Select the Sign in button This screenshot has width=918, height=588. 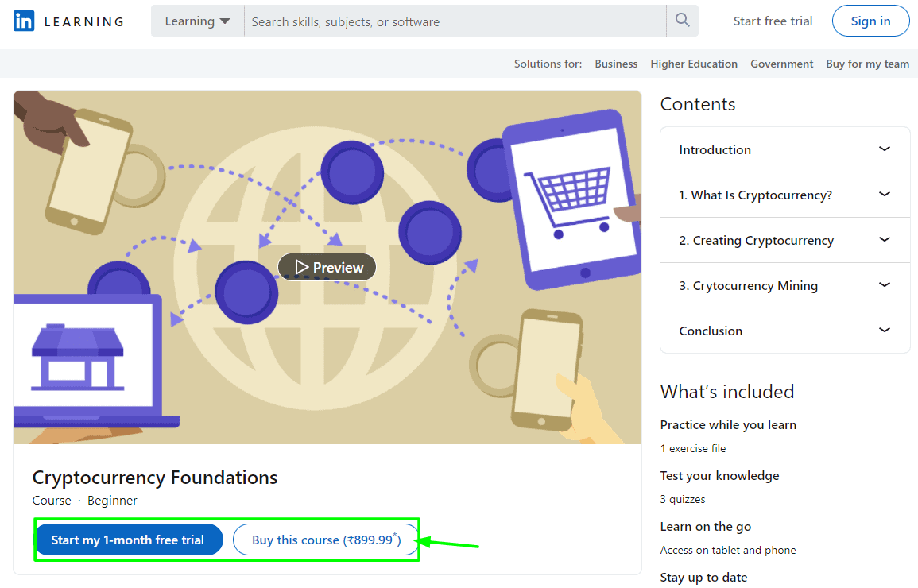point(870,21)
